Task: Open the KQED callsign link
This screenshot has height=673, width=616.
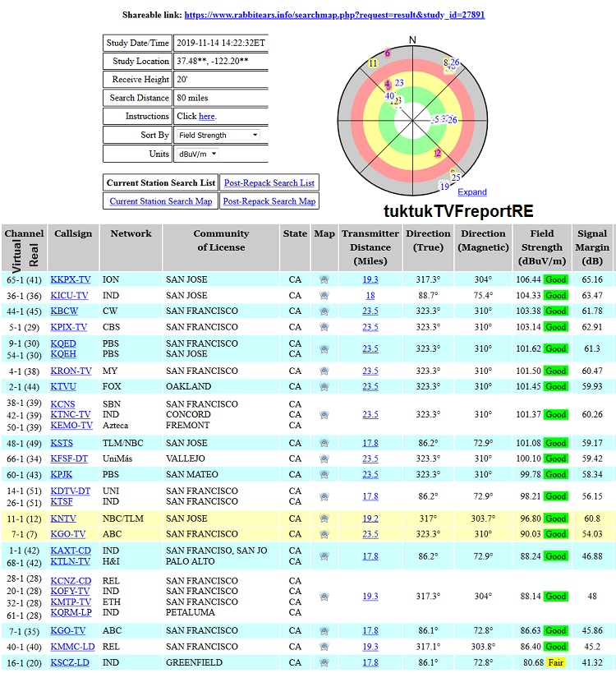Action: click(x=63, y=344)
